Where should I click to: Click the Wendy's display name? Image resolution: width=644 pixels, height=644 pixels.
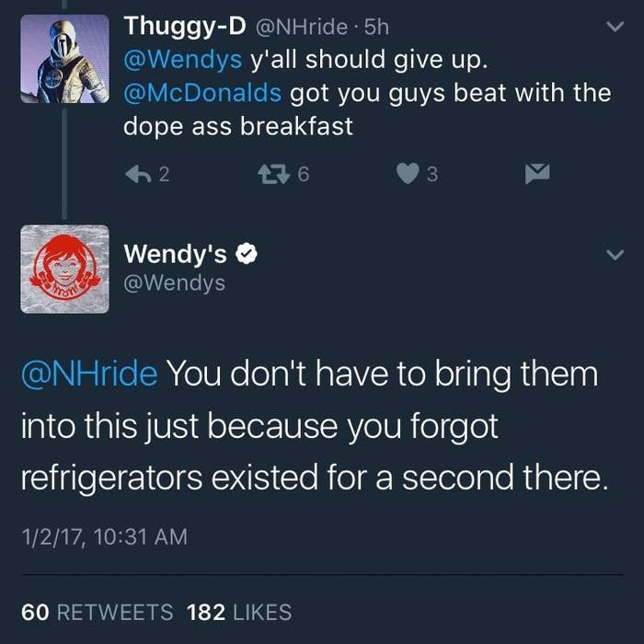[x=176, y=254]
